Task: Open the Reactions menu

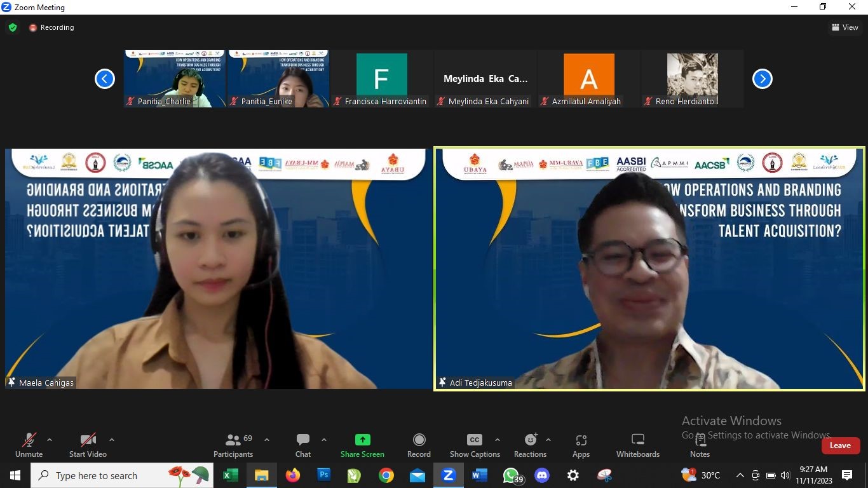Action: point(530,445)
